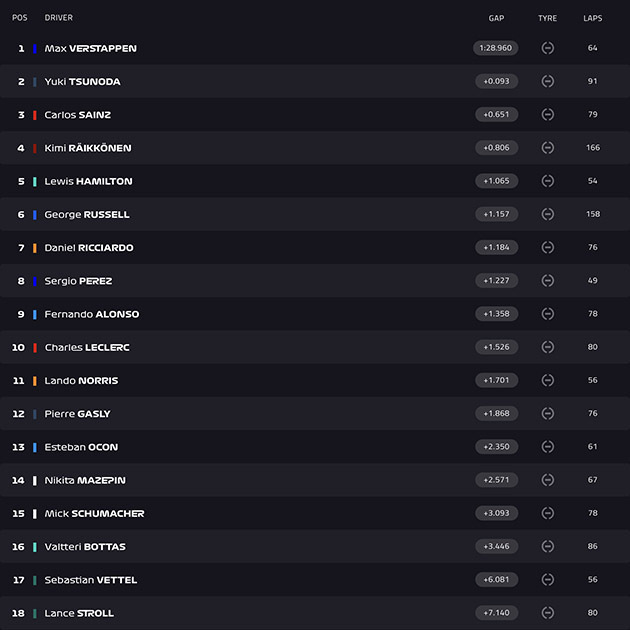Viewport: 630px width, 630px height.
Task: Click tyre icon in Mick Schumacher's row
Action: 548,513
